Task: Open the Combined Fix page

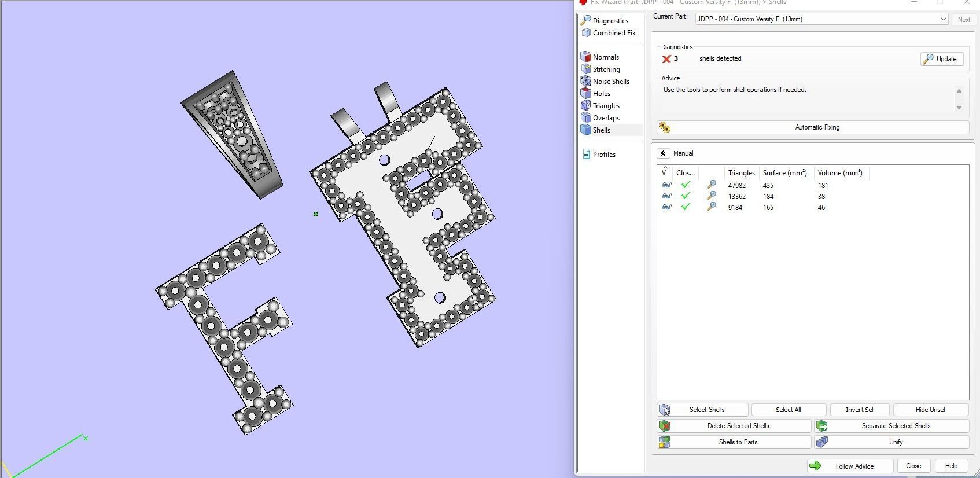Action: [x=614, y=33]
